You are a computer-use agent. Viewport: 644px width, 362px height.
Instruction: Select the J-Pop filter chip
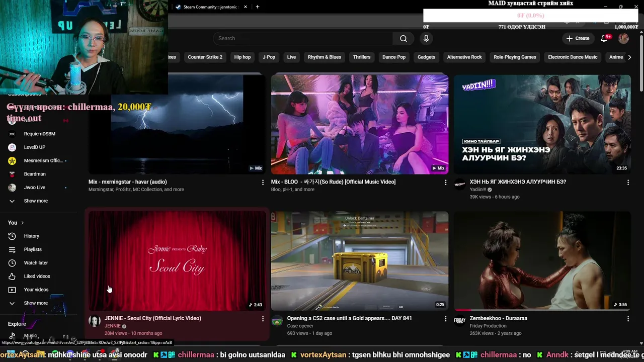tap(269, 57)
